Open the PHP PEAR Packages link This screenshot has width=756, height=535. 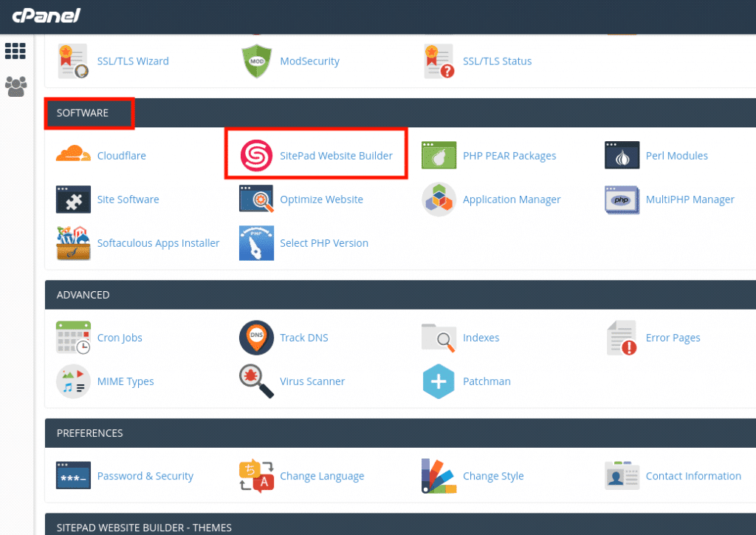click(x=509, y=155)
